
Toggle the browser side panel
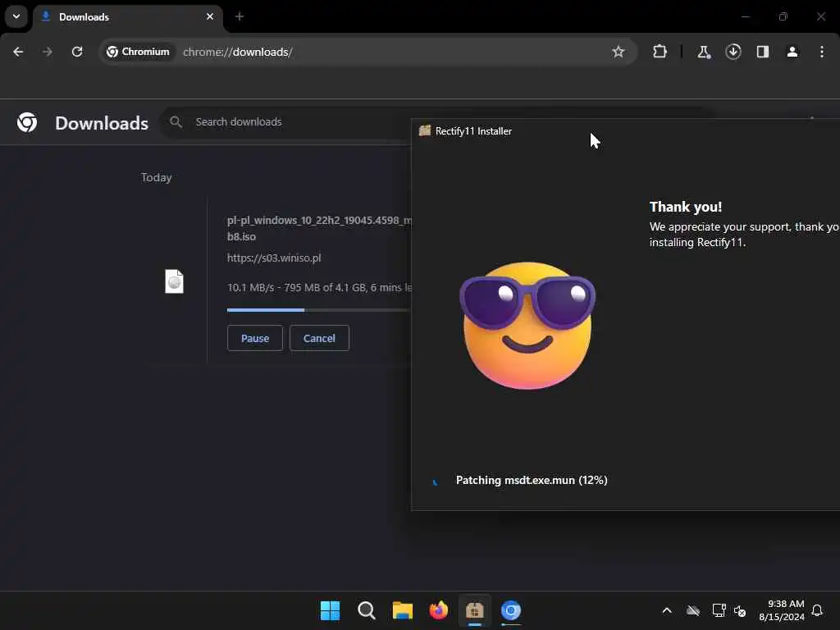762,52
